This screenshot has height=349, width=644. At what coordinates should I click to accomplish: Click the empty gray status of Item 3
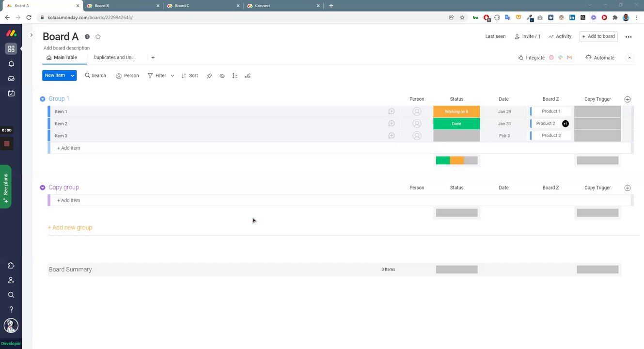[x=456, y=136]
